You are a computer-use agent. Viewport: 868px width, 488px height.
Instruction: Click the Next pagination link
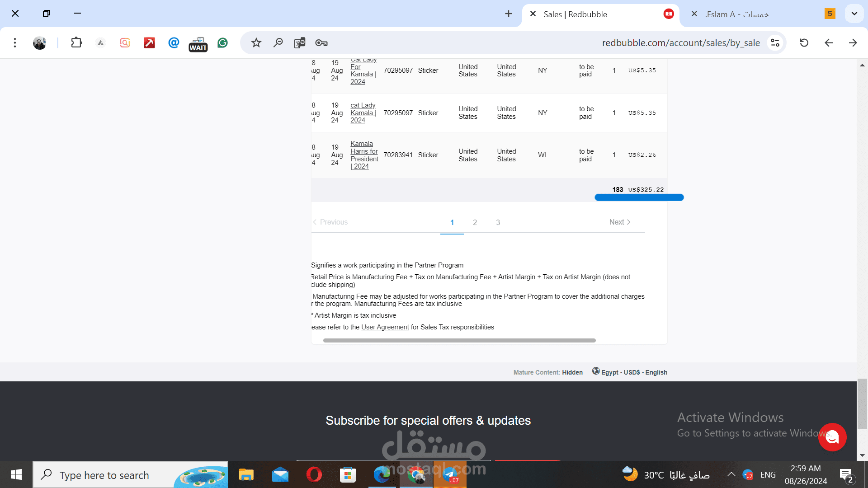pos(619,222)
